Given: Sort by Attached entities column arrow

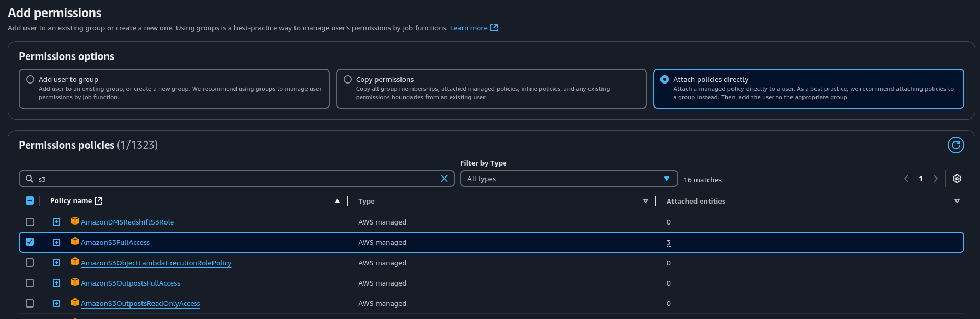Looking at the screenshot, I should (x=957, y=201).
